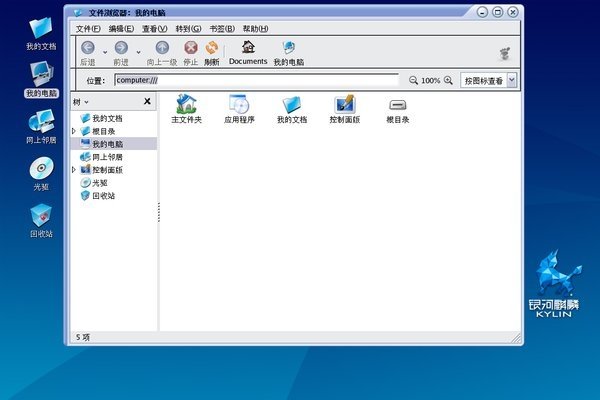Image resolution: width=600 pixels, height=400 pixels.
Task: Select 网上邻居 desktop icon
Action: pos(41,127)
